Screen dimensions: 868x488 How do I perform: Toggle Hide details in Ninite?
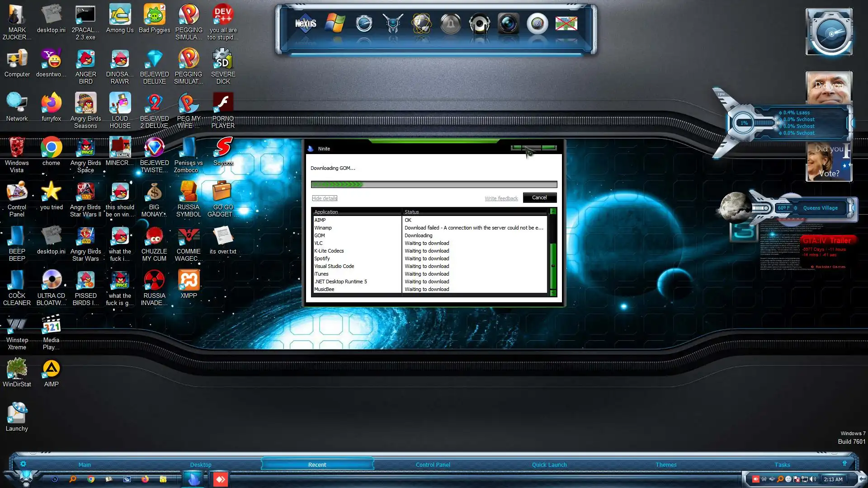coord(325,198)
